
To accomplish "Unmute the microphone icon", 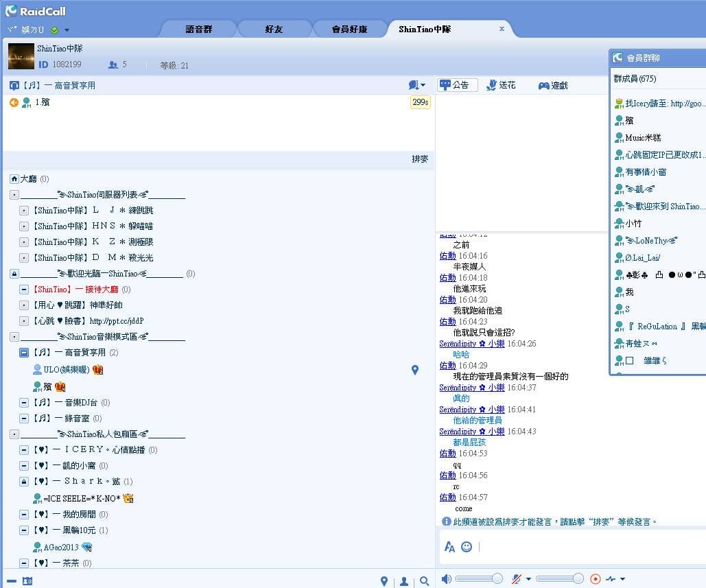I will click(516, 578).
